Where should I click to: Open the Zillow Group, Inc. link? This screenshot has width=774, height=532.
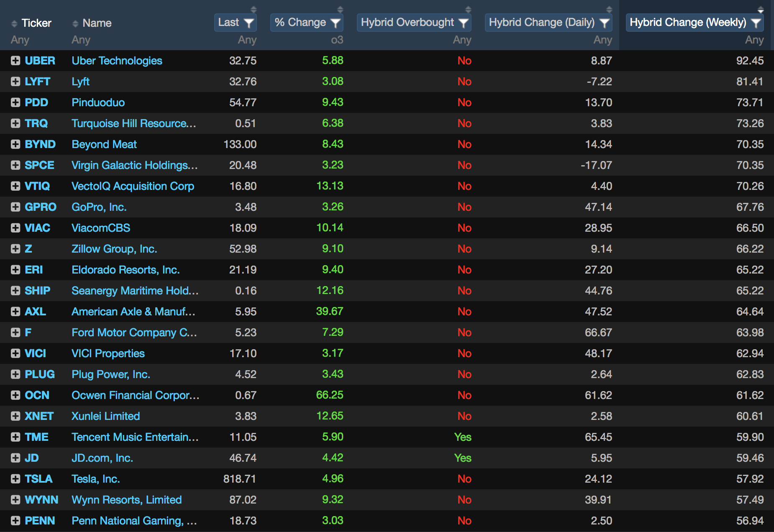coord(114,249)
